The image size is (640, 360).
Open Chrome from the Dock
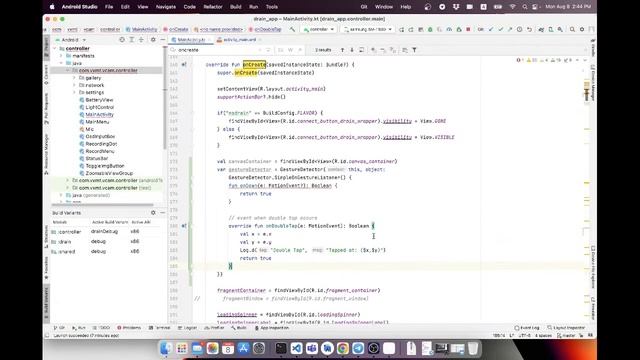pyautogui.click(x=342, y=348)
